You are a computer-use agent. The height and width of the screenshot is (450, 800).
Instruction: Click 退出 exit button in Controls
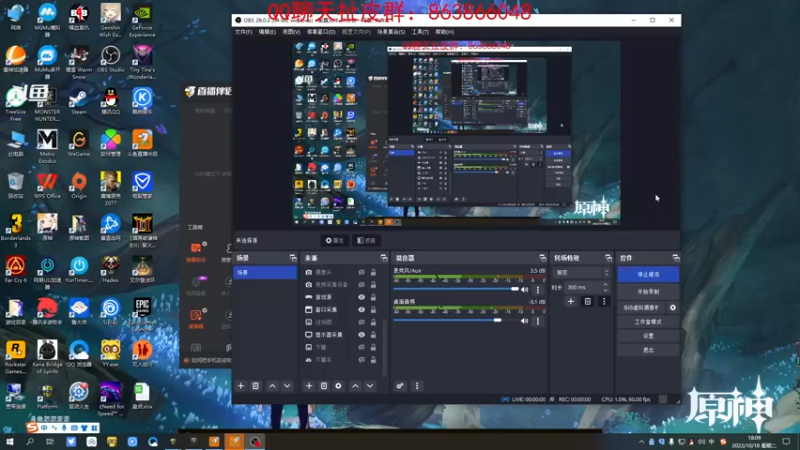pos(648,351)
